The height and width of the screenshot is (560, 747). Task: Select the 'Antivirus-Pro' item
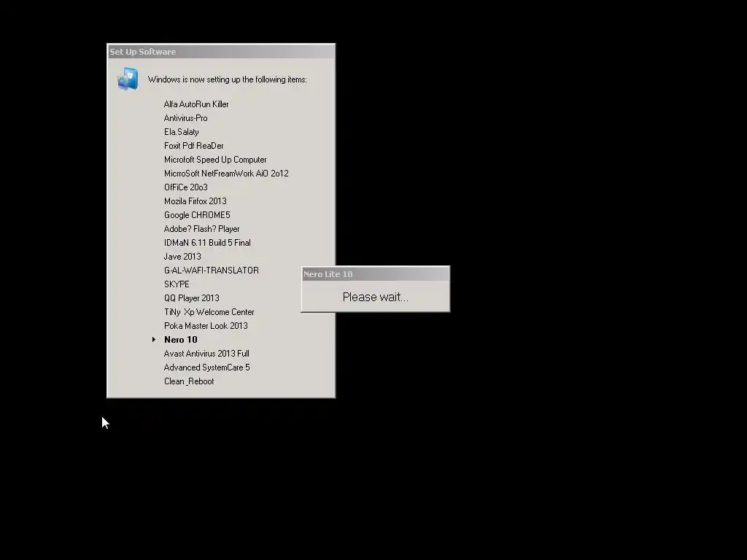coord(186,118)
